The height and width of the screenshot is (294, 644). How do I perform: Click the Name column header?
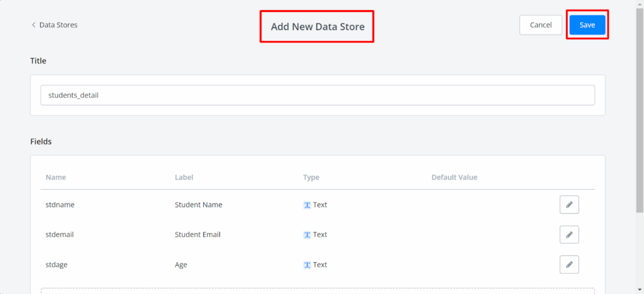tap(56, 177)
